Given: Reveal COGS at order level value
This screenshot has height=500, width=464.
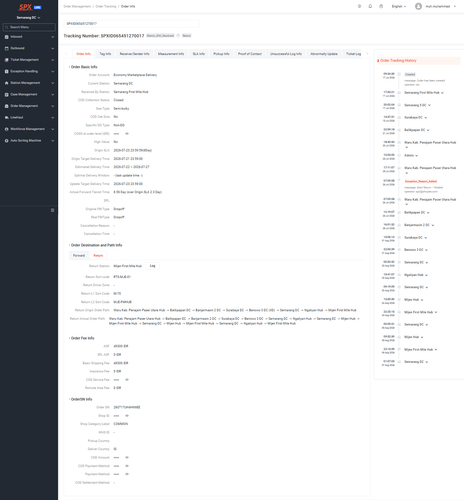Looking at the screenshot, I should pyautogui.click(x=127, y=134).
